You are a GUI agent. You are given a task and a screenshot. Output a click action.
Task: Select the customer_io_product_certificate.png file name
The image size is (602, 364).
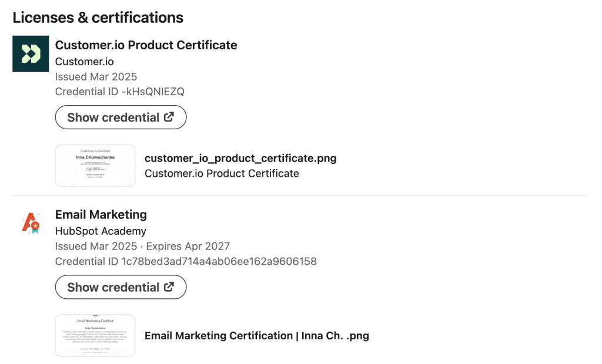[x=240, y=158]
